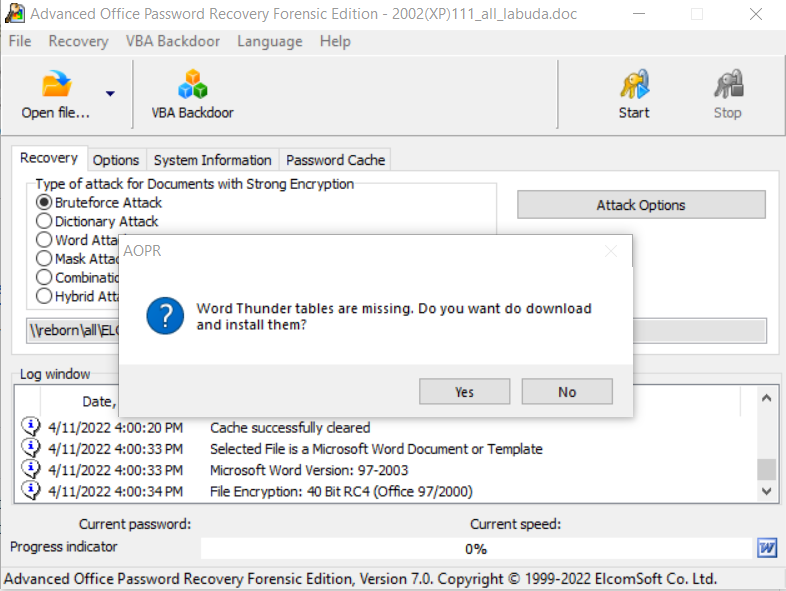Viewport: 786px width, 591px height.
Task: Select the Dictionary Attack radio button
Action: (x=44, y=221)
